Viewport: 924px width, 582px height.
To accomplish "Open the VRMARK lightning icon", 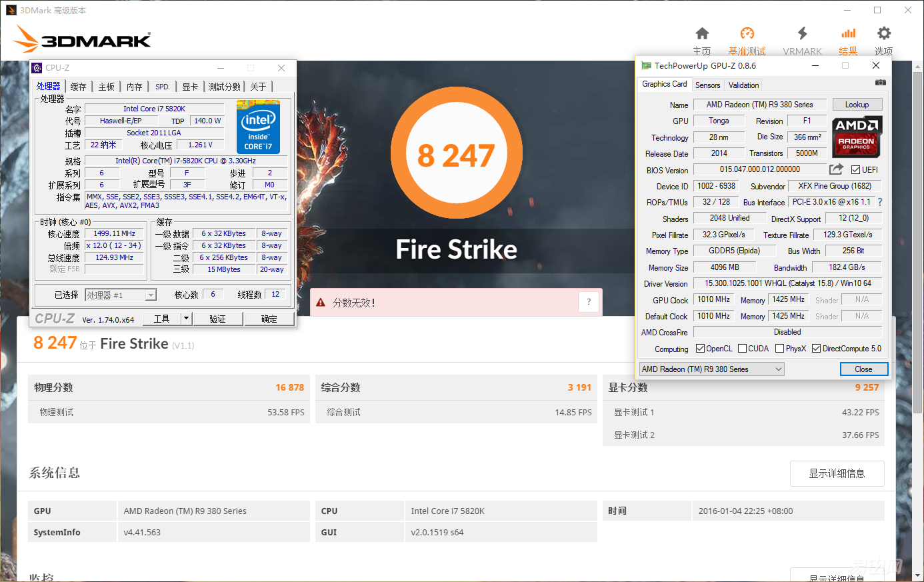I will 802,33.
